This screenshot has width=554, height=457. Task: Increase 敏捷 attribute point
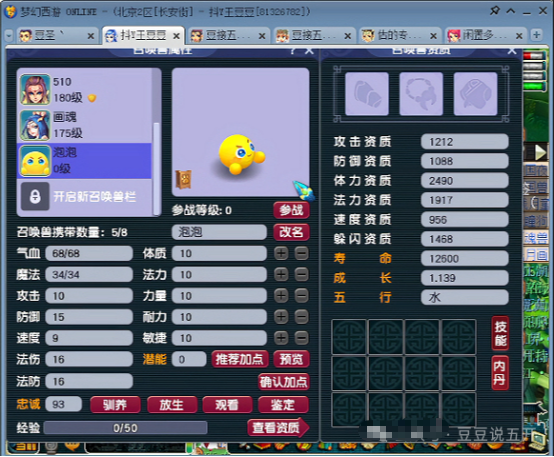point(281,338)
